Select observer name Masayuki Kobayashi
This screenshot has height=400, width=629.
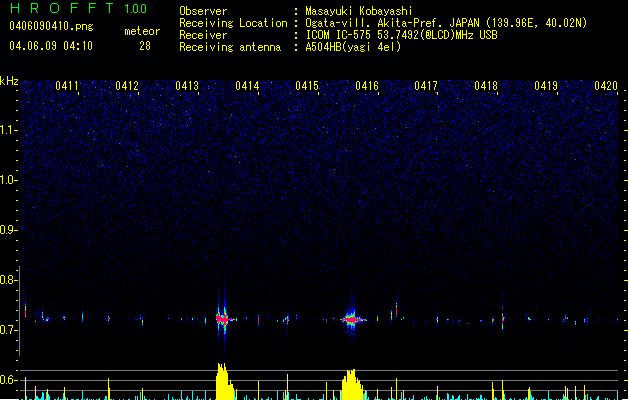point(359,11)
